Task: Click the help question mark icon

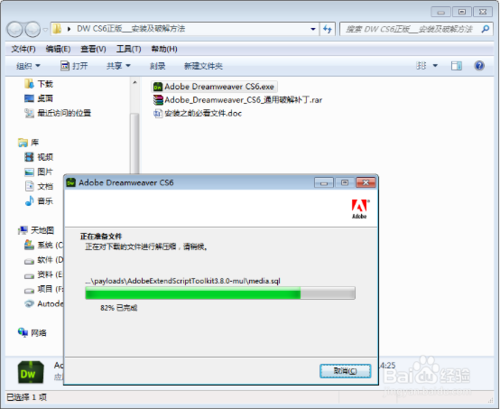Action: 479,66
